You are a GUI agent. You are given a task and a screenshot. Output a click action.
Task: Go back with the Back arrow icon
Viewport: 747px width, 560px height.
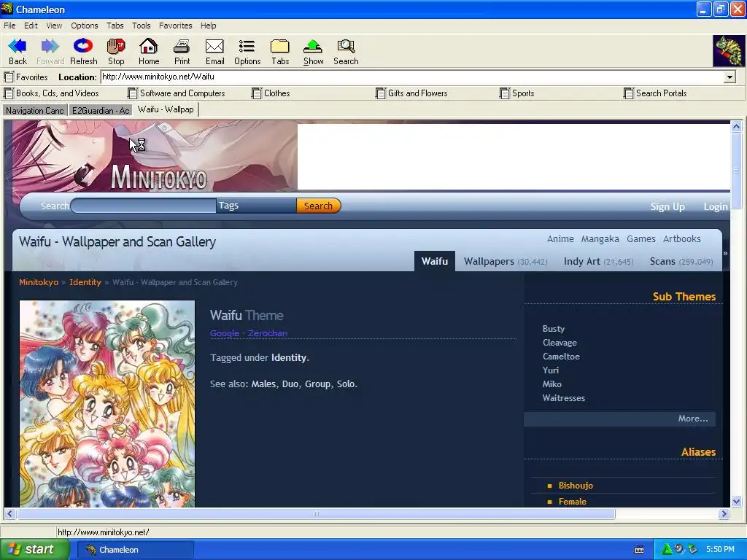[18, 46]
